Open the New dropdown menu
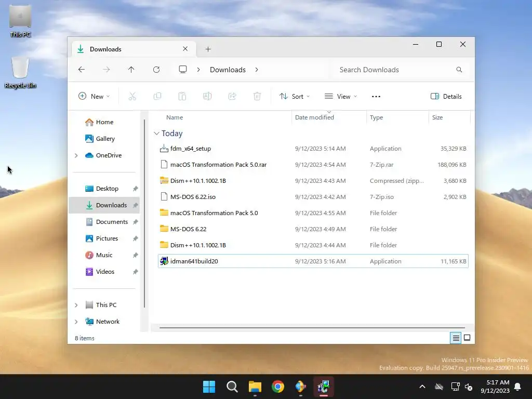This screenshot has height=399, width=532. point(94,96)
